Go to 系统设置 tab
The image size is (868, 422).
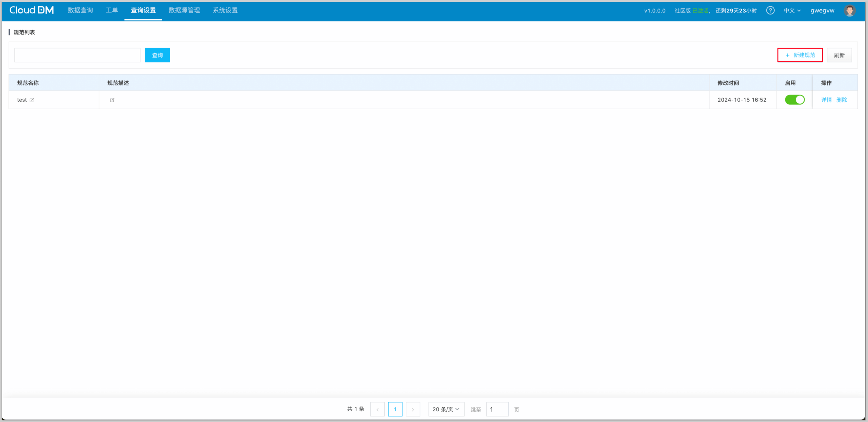[225, 10]
